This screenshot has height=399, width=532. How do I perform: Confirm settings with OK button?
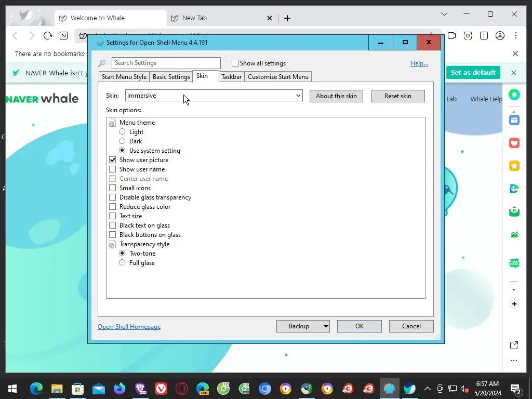click(x=360, y=326)
